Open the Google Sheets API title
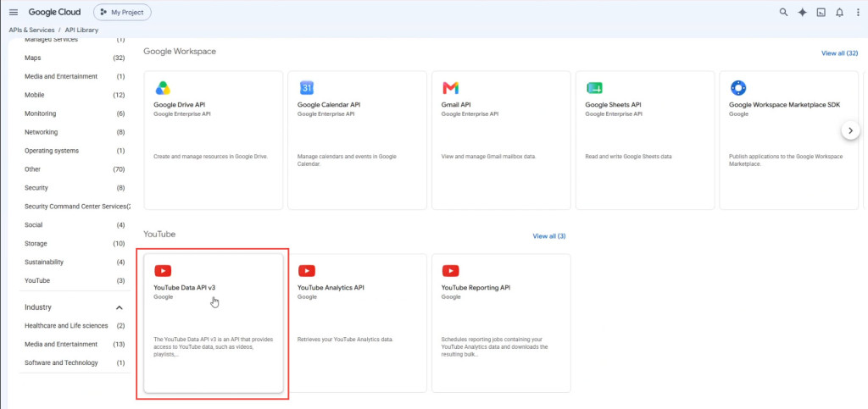The image size is (868, 409). click(613, 104)
